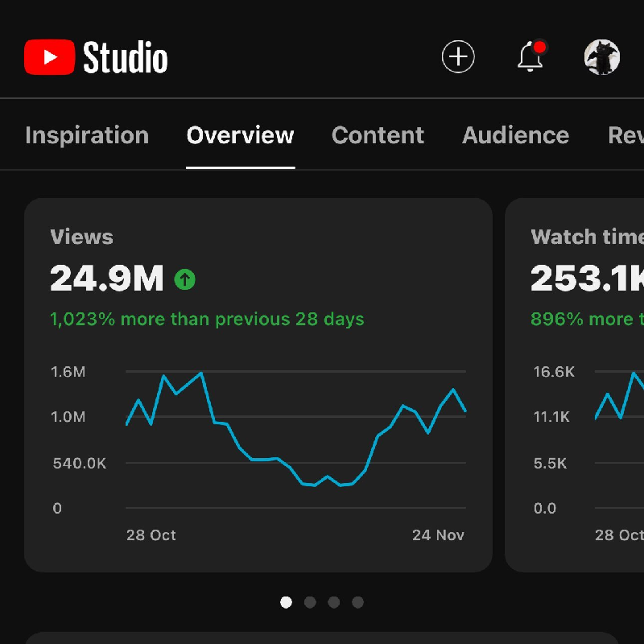
Task: Open the Create plus button
Action: click(458, 56)
